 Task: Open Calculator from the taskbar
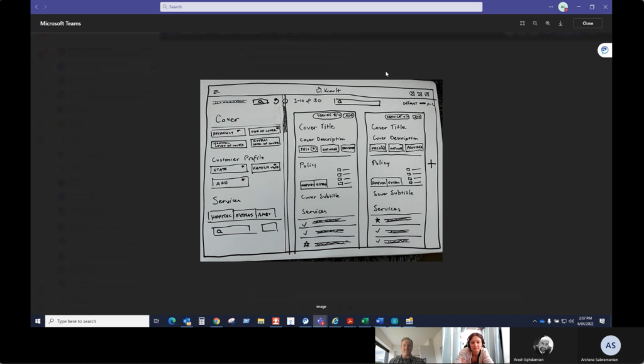(x=202, y=321)
